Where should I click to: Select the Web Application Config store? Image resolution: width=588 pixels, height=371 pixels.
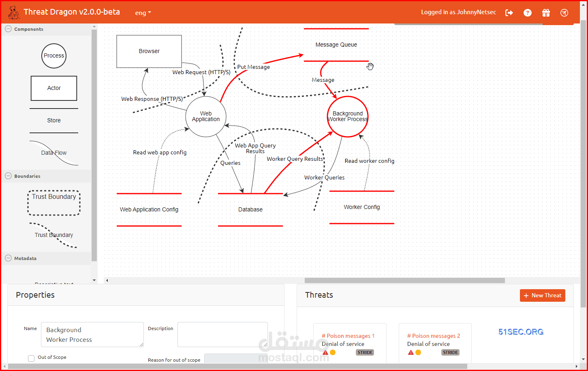click(149, 210)
